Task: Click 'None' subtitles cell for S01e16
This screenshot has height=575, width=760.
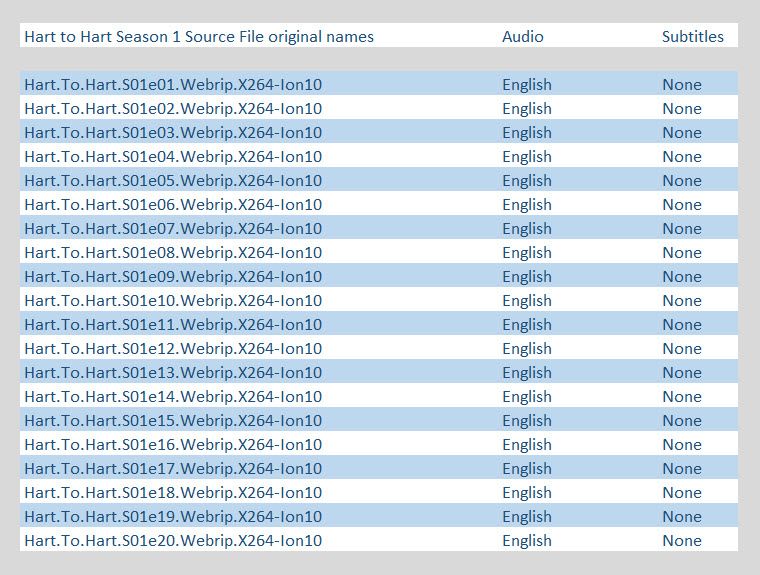Action: tap(682, 445)
